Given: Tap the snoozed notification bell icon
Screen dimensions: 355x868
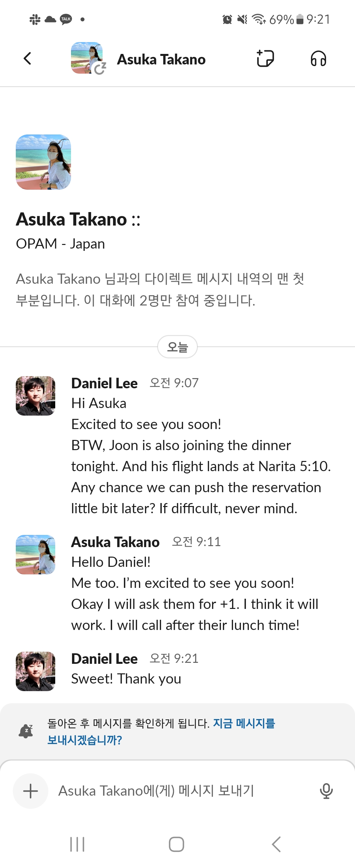Looking at the screenshot, I should pos(26,731).
